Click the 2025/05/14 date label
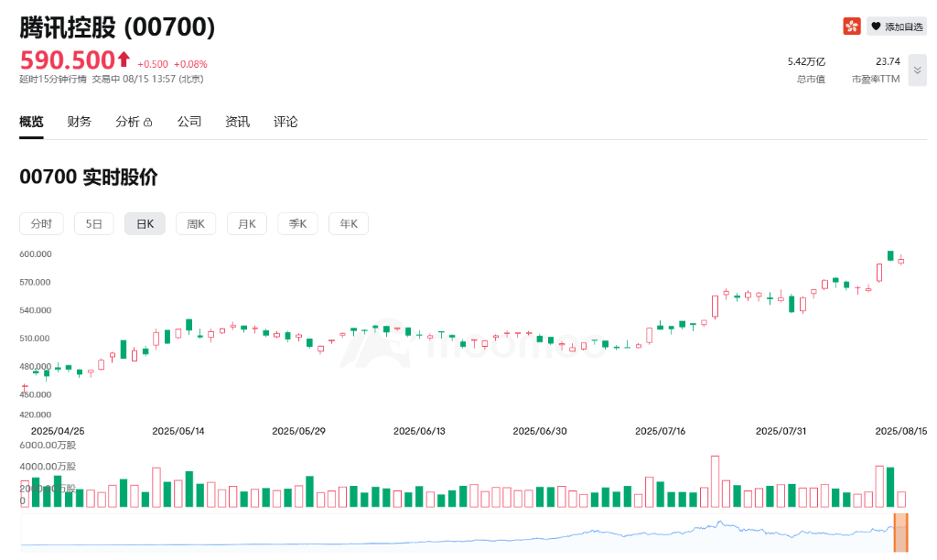This screenshot has width=937, height=560. point(178,431)
